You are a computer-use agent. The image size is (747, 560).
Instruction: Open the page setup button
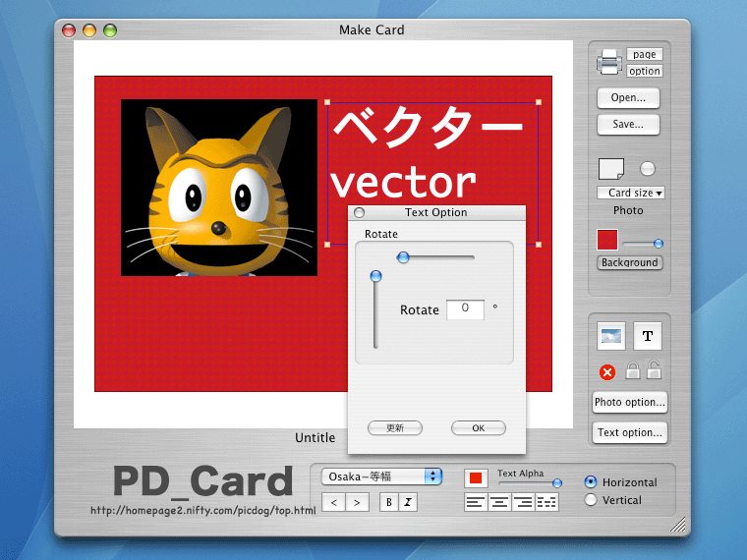(x=644, y=54)
